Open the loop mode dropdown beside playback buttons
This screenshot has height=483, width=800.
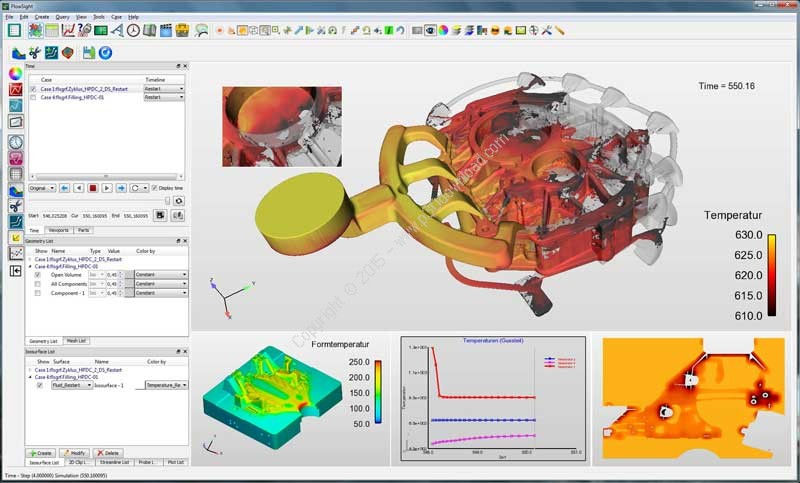click(139, 188)
